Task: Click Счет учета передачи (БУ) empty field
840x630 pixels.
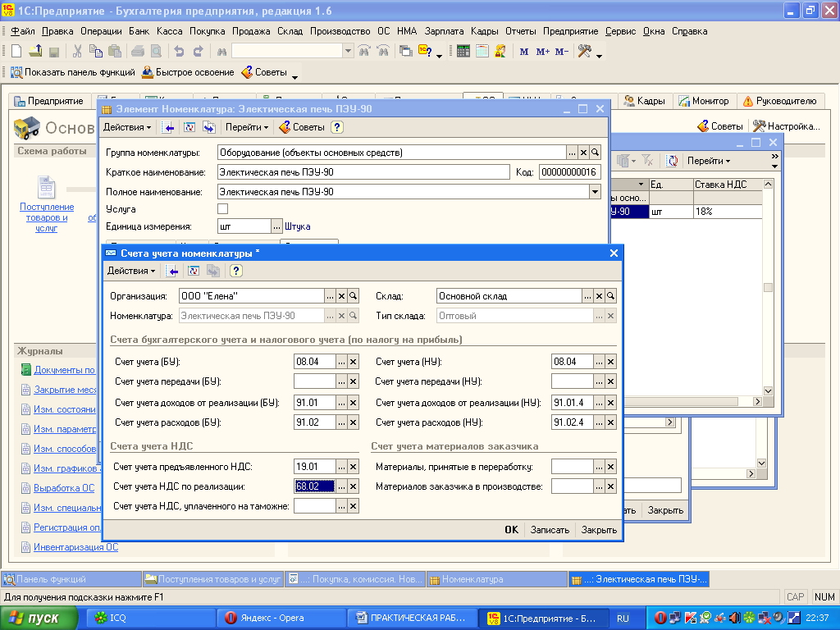Action: click(x=314, y=381)
